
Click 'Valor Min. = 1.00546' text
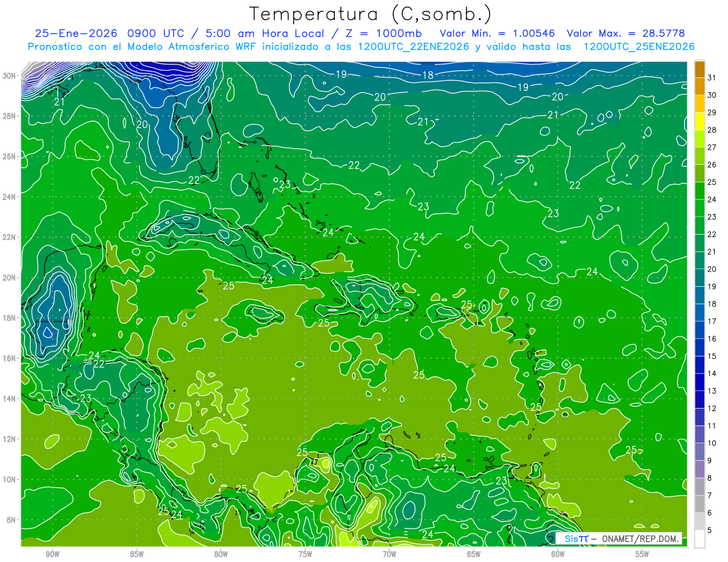pyautogui.click(x=497, y=33)
